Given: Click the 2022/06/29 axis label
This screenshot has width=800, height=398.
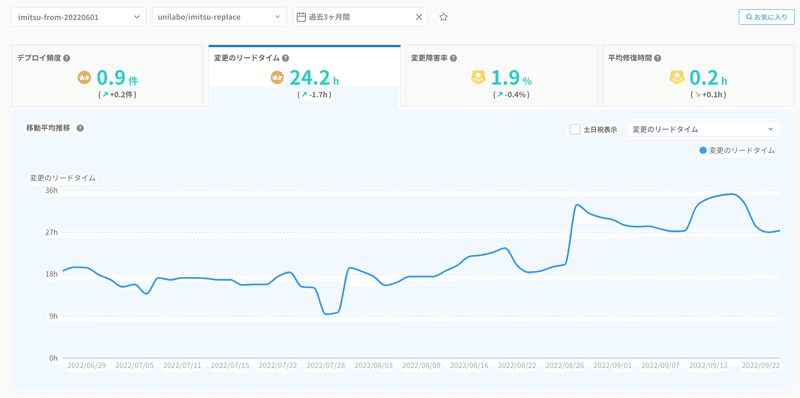Looking at the screenshot, I should [86, 366].
